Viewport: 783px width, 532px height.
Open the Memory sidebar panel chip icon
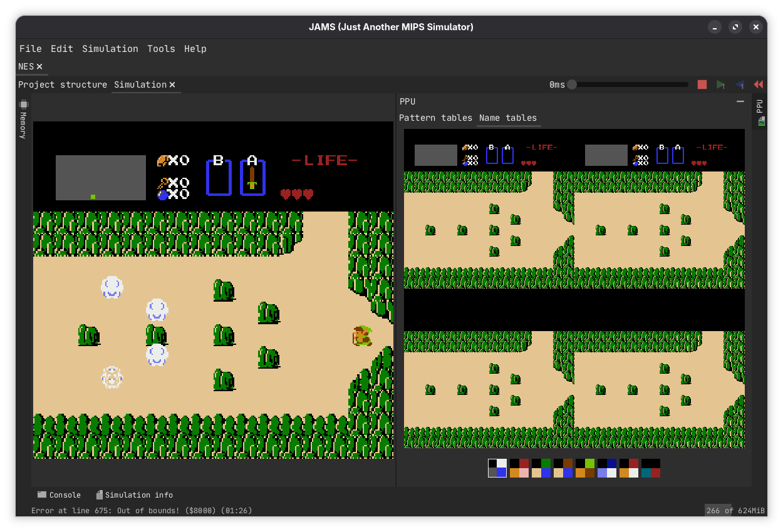(x=23, y=105)
